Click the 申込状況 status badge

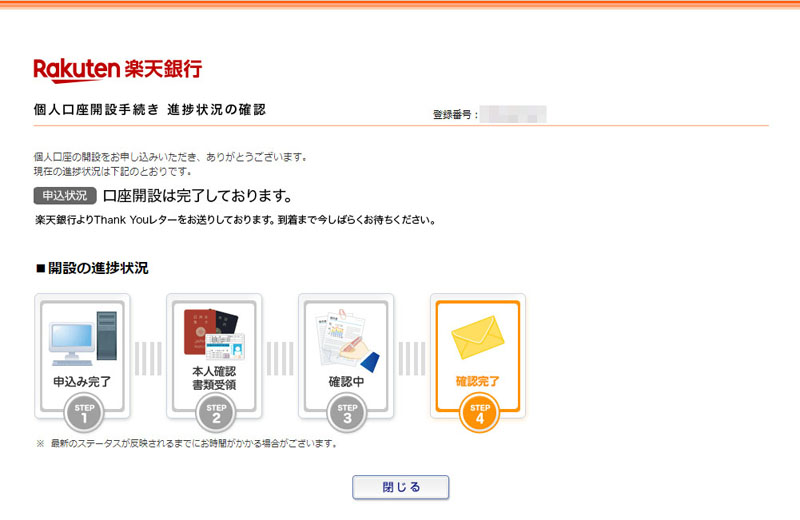point(64,195)
